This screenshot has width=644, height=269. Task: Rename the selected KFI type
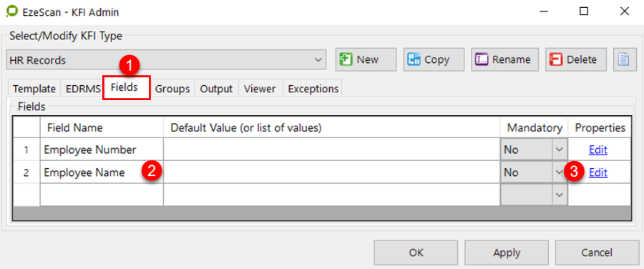pos(504,60)
